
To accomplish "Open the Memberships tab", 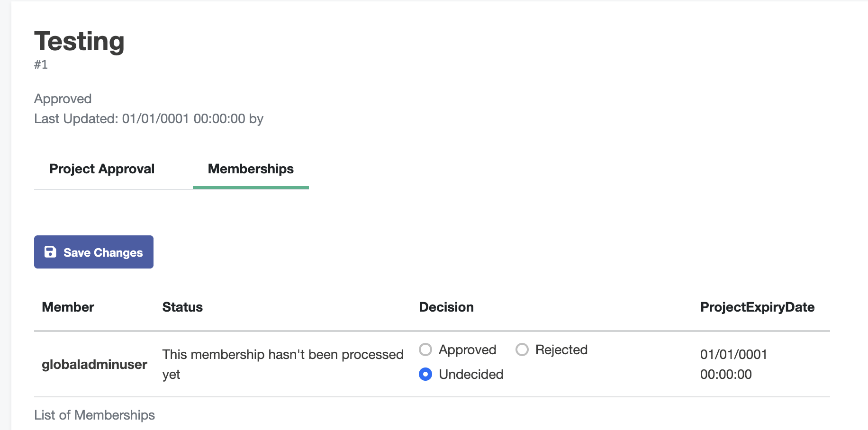I will click(x=251, y=169).
